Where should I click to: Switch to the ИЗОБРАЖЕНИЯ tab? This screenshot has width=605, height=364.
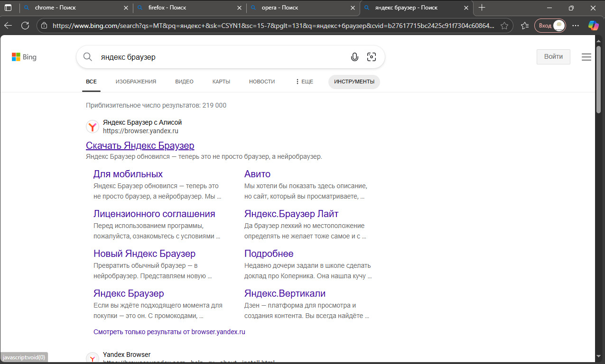tap(136, 82)
